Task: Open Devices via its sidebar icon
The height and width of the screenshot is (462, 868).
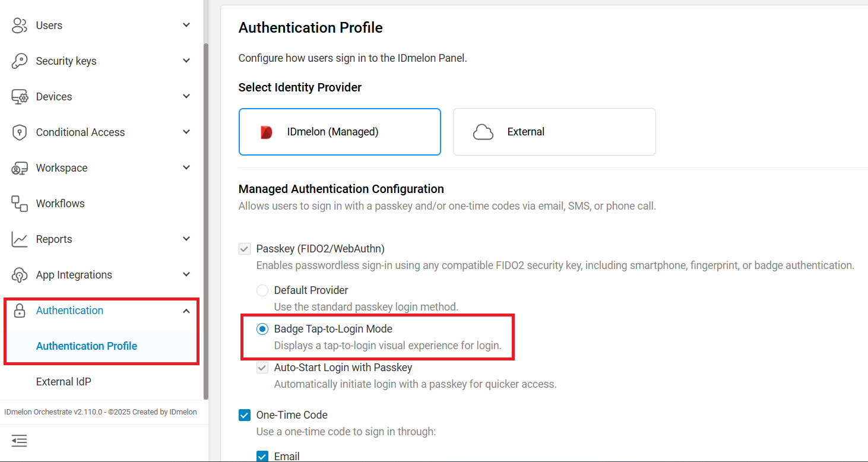Action: [18, 96]
